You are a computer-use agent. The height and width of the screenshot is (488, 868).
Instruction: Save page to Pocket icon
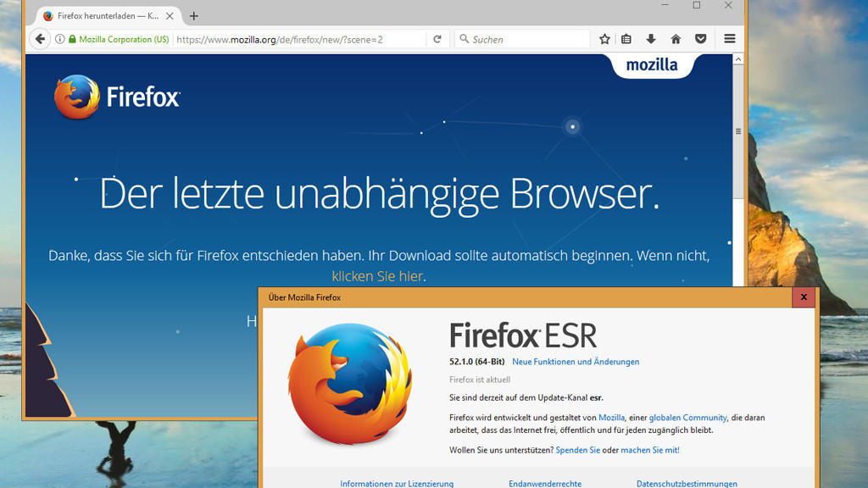pos(701,39)
